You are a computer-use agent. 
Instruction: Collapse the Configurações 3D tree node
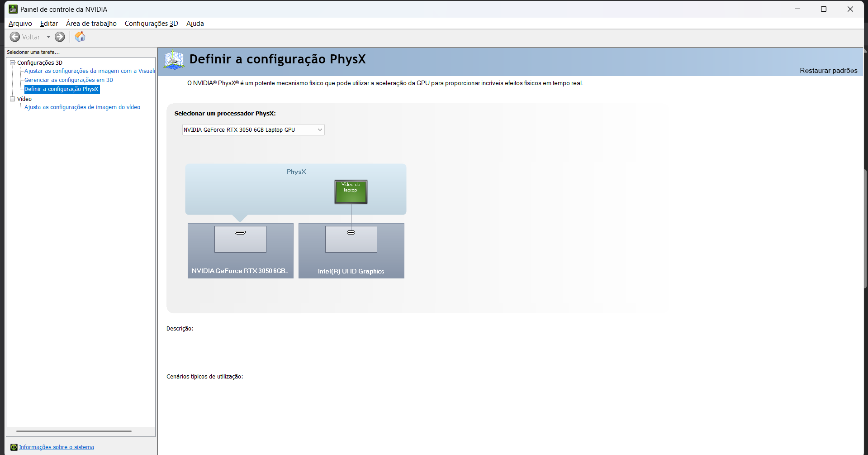[13, 63]
